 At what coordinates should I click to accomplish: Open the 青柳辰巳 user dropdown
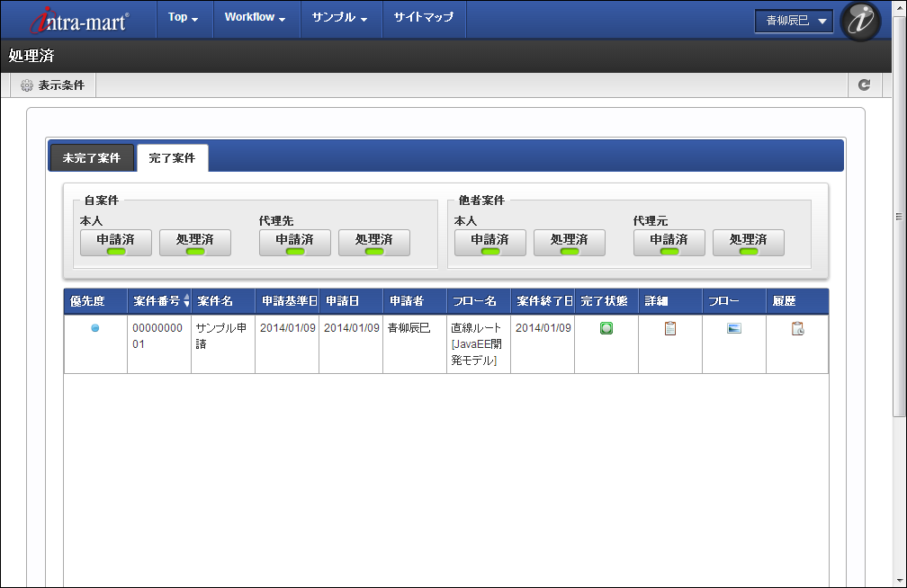pos(795,22)
